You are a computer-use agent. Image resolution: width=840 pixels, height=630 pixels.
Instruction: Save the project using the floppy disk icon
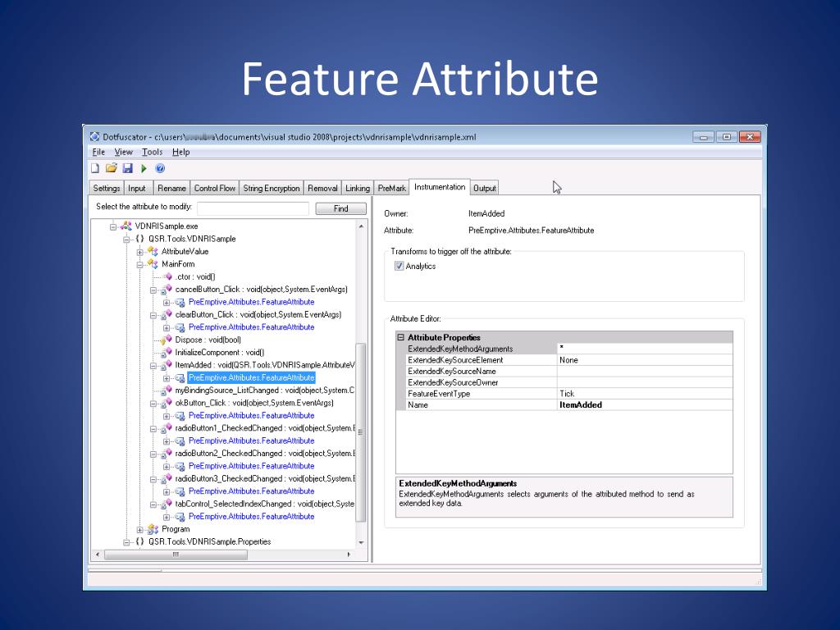pyautogui.click(x=127, y=168)
